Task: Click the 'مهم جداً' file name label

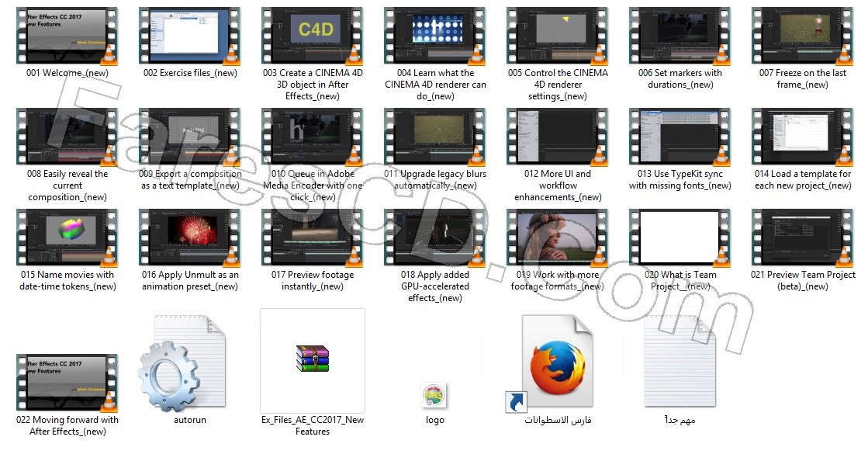Action: coord(680,420)
